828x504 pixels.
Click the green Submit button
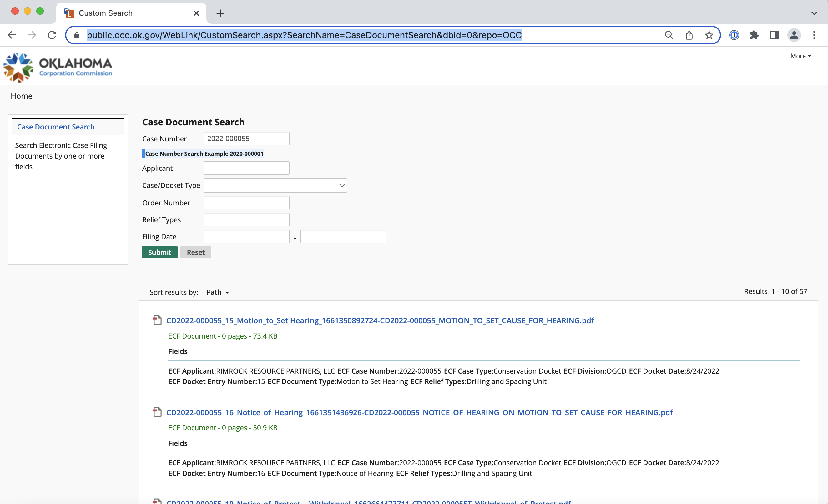click(x=159, y=252)
